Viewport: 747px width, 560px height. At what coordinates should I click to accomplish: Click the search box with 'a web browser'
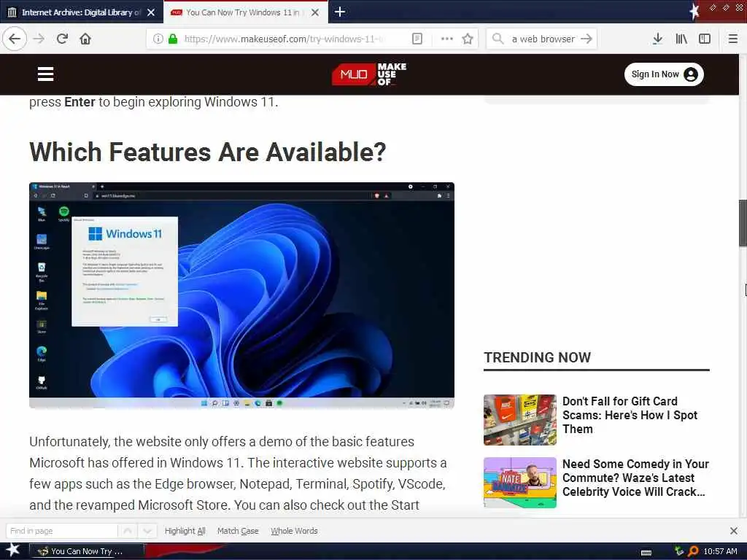543,39
